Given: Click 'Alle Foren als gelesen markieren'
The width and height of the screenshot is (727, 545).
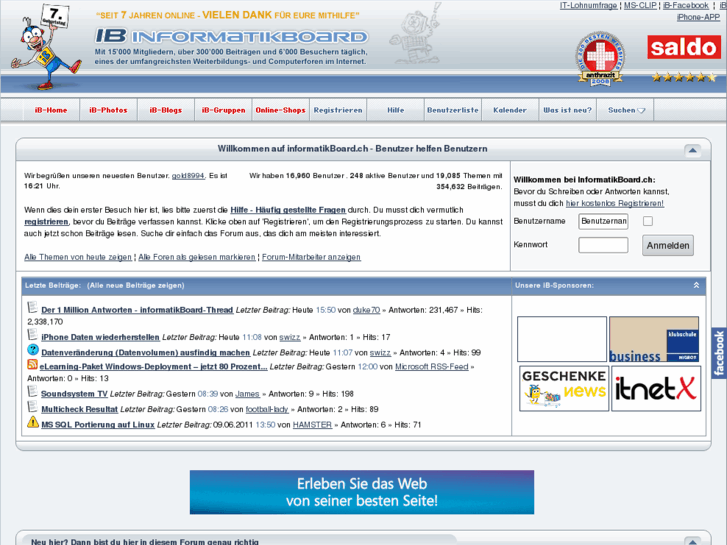Looking at the screenshot, I should coord(197,257).
